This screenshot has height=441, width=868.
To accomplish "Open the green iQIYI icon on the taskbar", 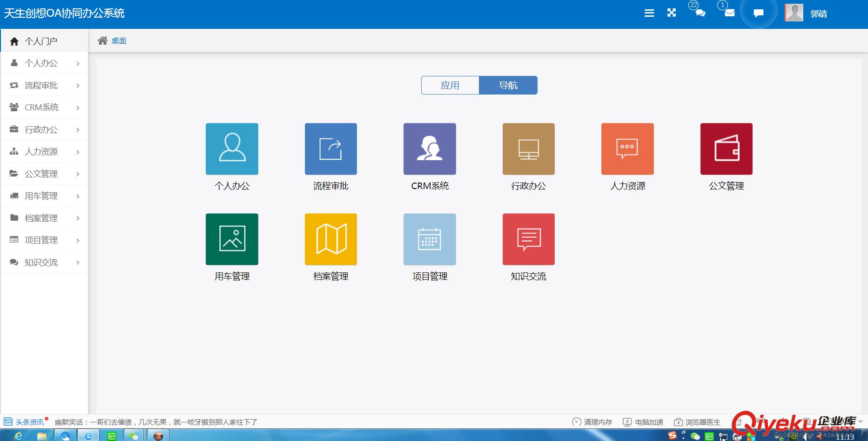I will tap(112, 436).
